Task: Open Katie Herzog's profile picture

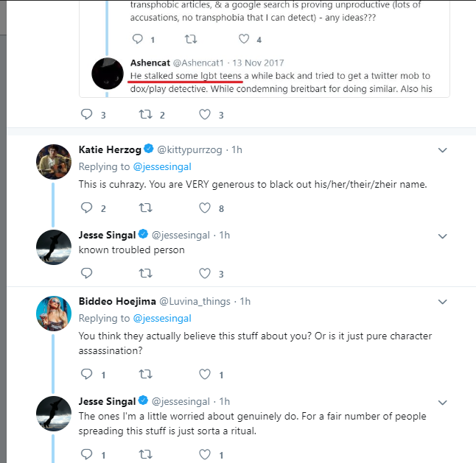Action: (x=54, y=162)
